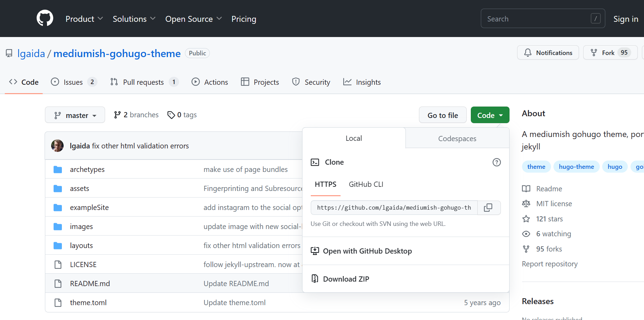Expand the master branch dropdown
This screenshot has width=644, height=320.
tap(75, 115)
